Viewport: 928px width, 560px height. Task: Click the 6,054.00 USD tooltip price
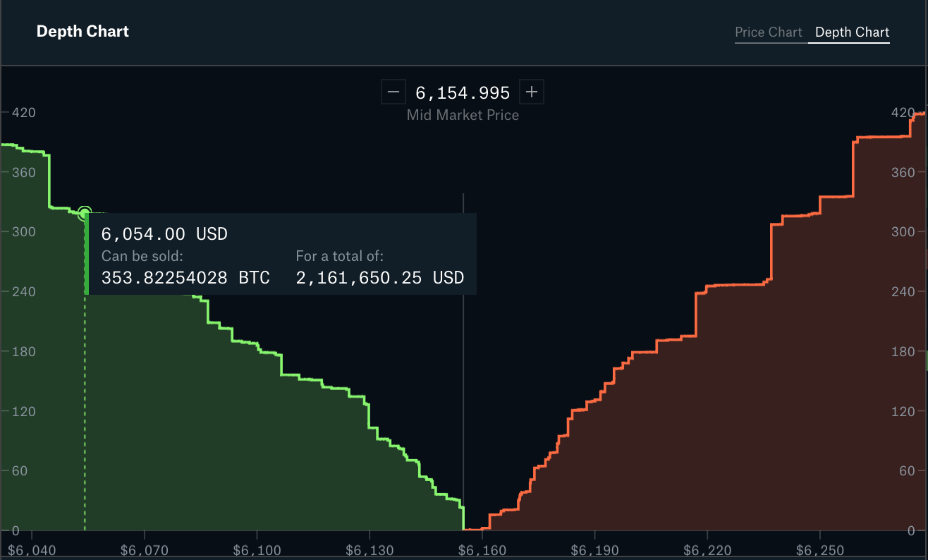pos(164,234)
